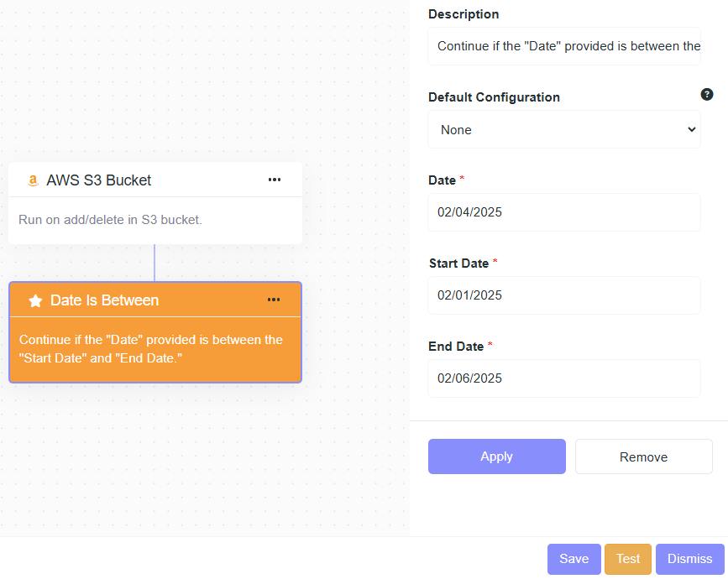Expand the Default Configuration dropdown
728x579 pixels.
563,129
